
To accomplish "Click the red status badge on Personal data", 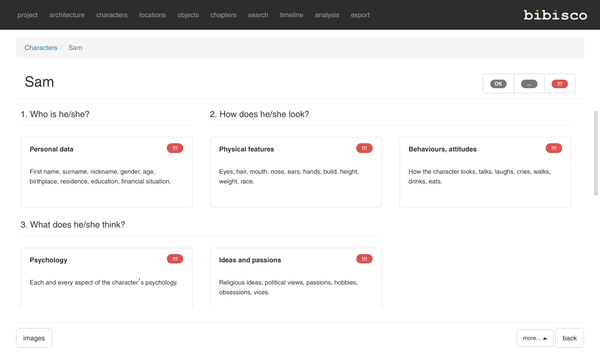I will click(x=175, y=148).
